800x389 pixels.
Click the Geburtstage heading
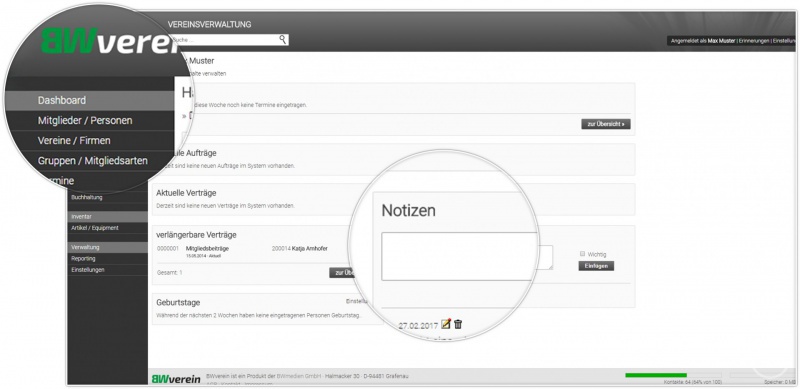click(x=178, y=303)
